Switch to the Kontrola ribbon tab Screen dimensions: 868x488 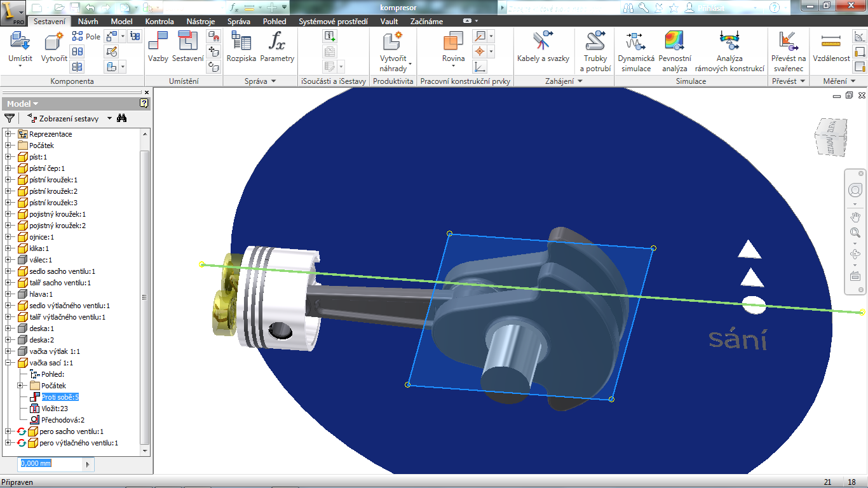[x=159, y=21]
